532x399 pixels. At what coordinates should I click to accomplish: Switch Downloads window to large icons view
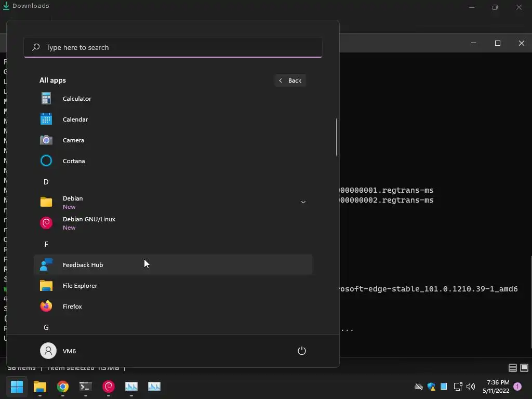(x=524, y=367)
